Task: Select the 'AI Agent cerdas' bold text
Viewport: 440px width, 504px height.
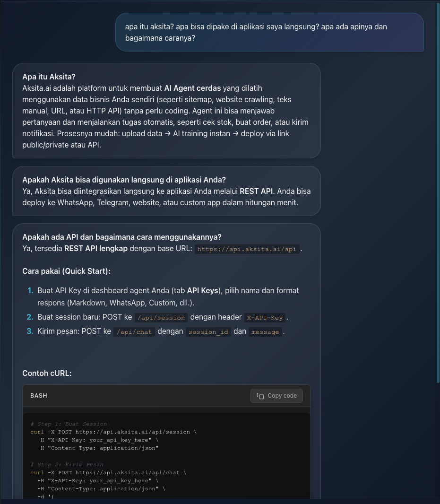Action: pyautogui.click(x=192, y=88)
